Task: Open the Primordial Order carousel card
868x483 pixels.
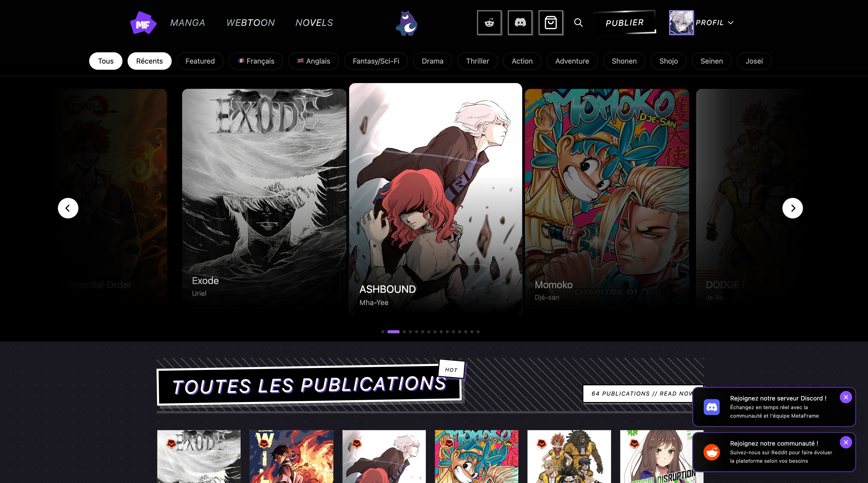Action: 113,198
